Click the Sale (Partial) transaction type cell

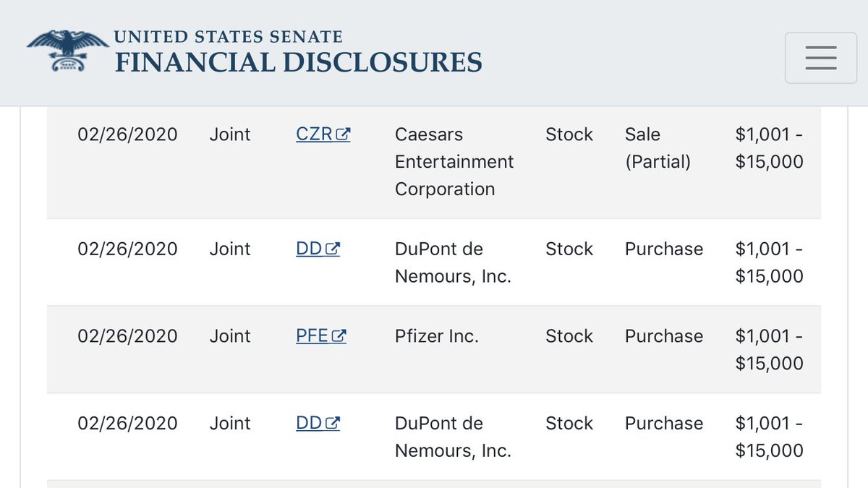658,148
